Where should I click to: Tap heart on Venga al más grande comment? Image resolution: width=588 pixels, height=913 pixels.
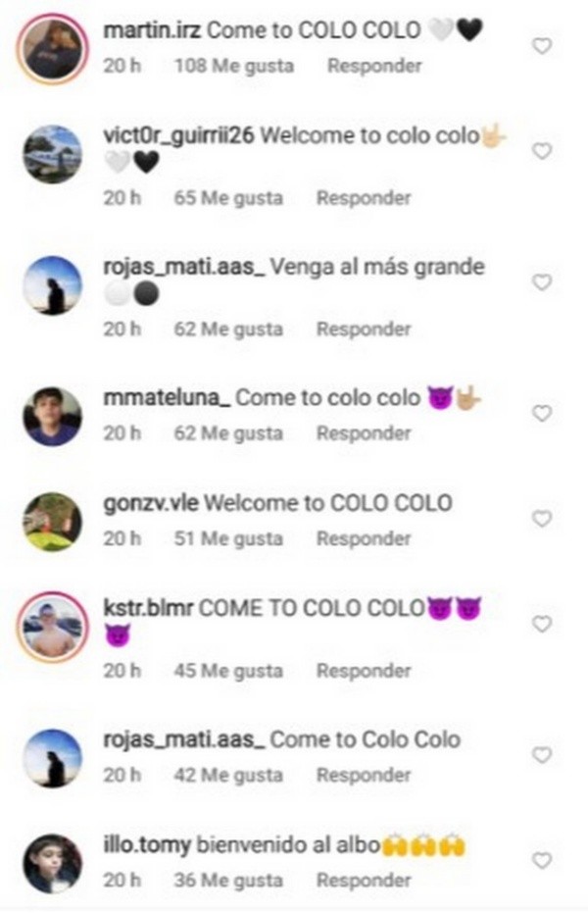coord(542,282)
